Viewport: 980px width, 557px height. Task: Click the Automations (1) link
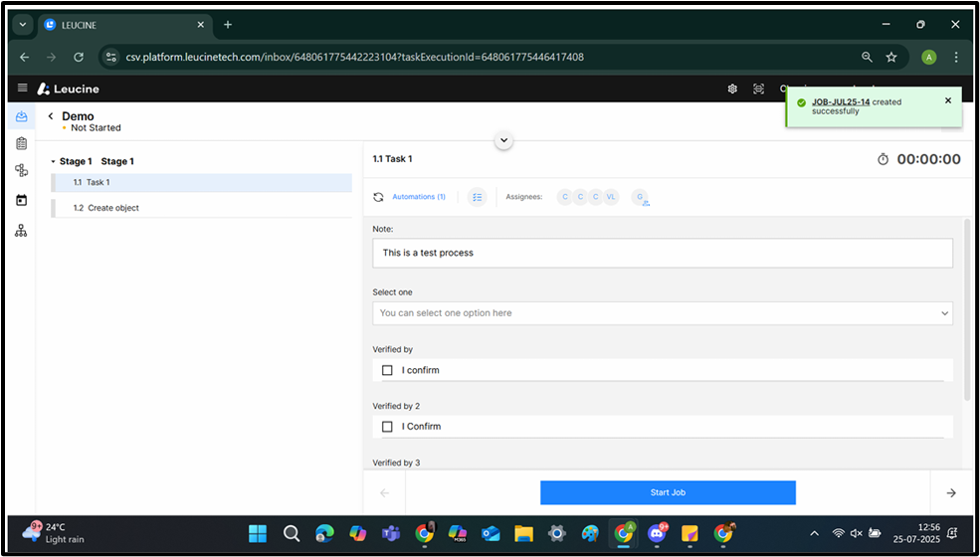pos(419,197)
